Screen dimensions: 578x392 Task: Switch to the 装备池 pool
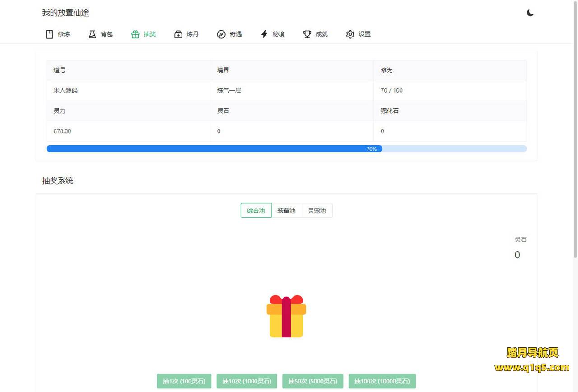[x=286, y=210]
